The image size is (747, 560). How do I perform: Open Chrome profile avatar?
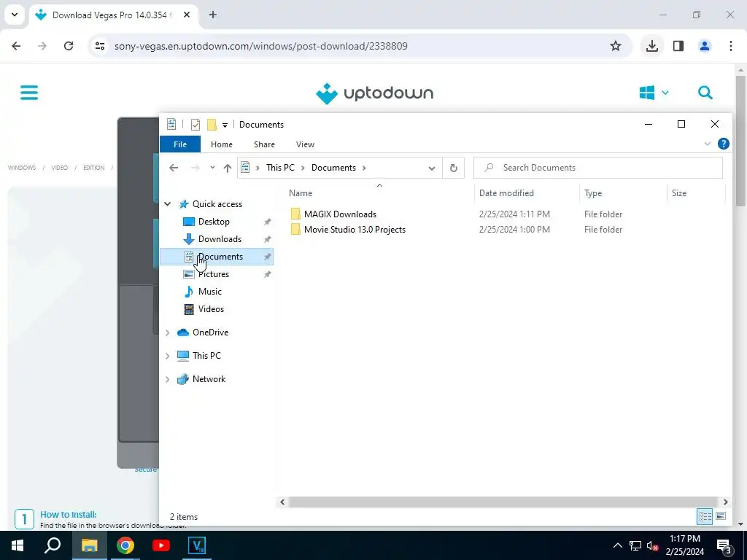pos(704,46)
